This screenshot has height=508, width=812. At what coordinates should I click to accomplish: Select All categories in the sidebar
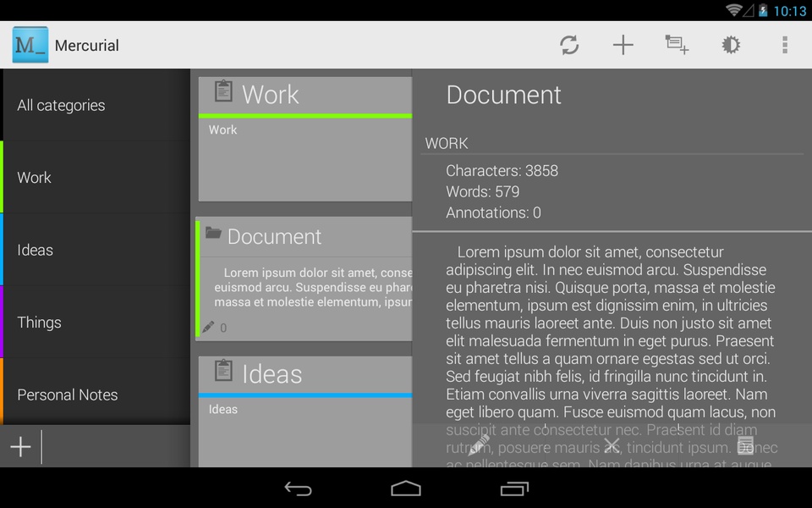click(x=96, y=105)
